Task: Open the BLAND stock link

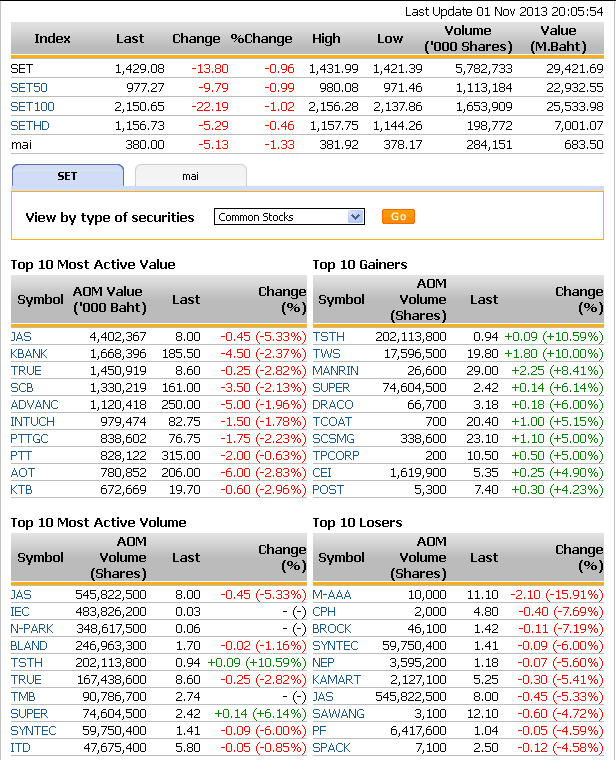Action: (29, 645)
